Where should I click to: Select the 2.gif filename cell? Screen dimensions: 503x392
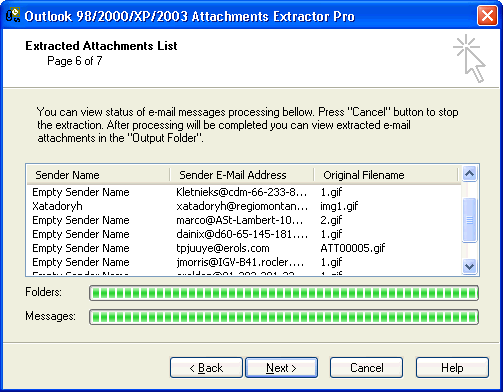tap(331, 220)
